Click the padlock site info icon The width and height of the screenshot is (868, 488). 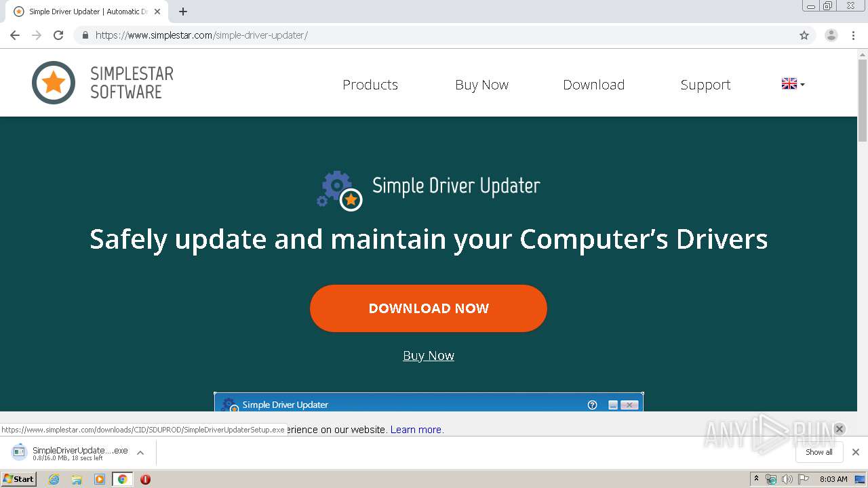point(85,35)
